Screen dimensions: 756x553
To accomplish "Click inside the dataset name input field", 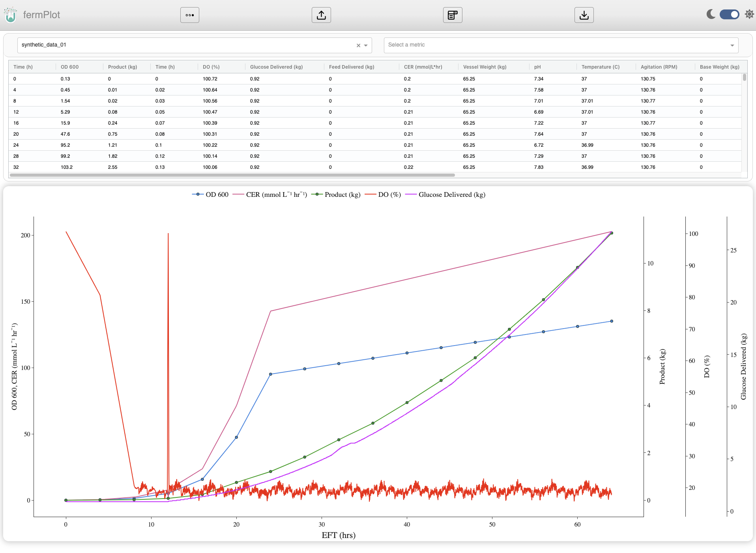I will point(158,45).
